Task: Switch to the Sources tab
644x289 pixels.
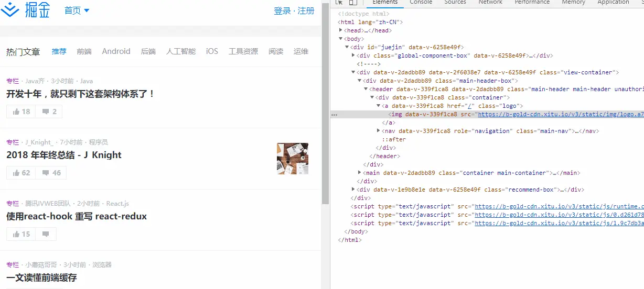Action: 455,3
